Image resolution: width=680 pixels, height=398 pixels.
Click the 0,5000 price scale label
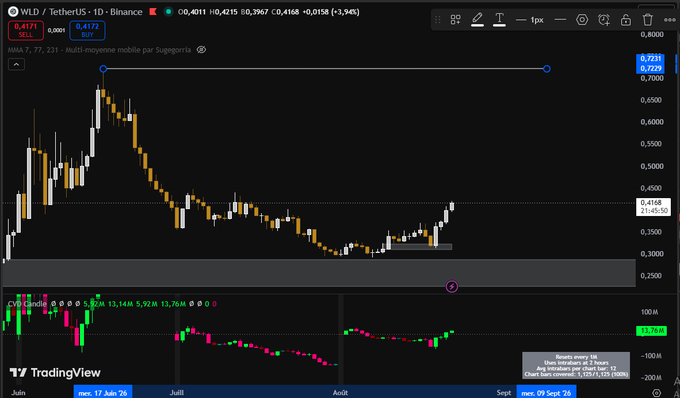(x=652, y=166)
